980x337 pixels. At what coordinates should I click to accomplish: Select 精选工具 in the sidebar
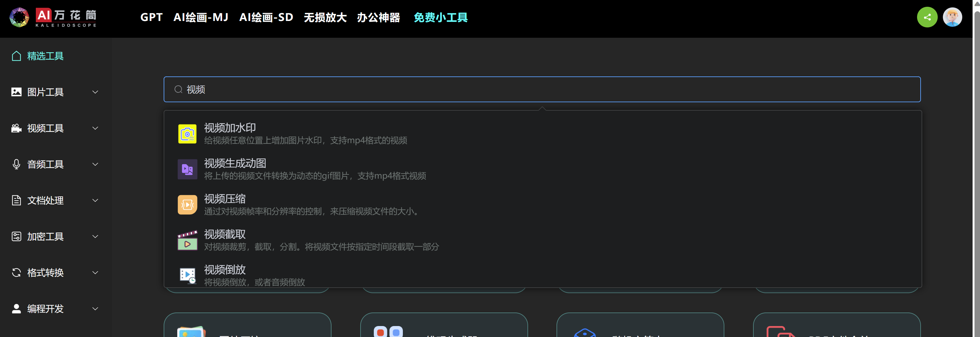tap(45, 56)
